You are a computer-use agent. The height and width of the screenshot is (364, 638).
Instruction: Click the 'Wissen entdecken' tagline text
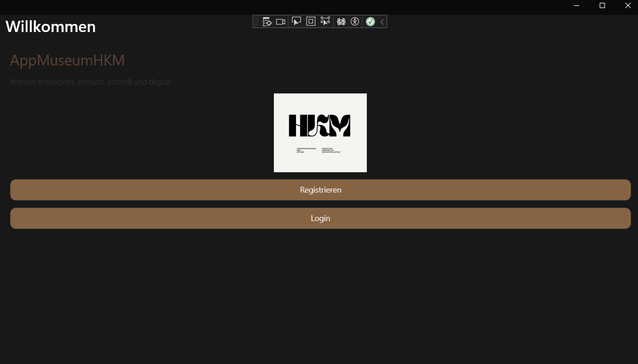91,82
